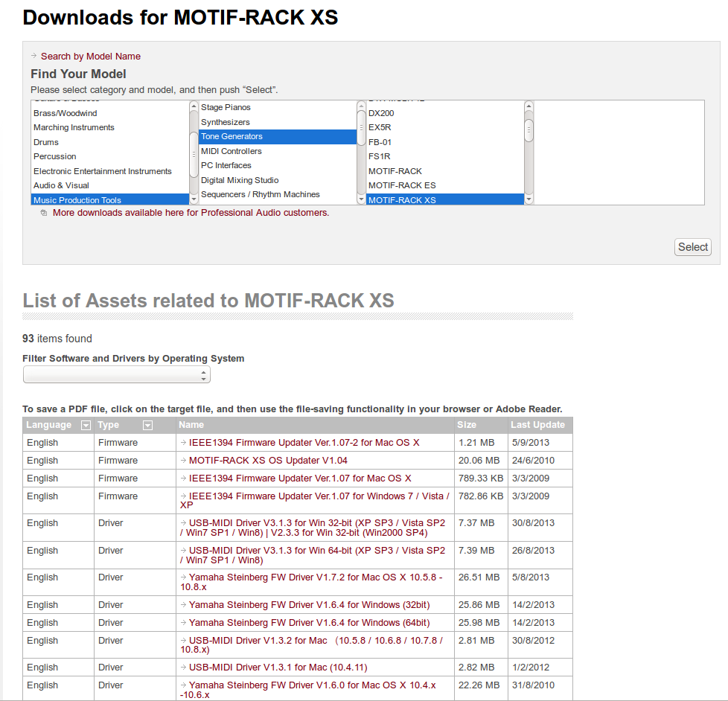Image resolution: width=728 pixels, height=701 pixels.
Task: Click the 24/6/2010 date cell
Action: 540,461
